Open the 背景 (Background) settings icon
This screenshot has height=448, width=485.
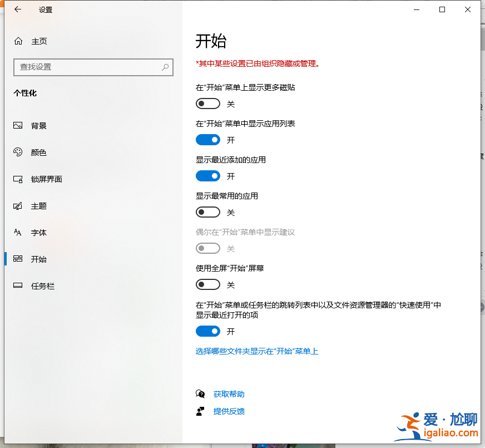[19, 125]
